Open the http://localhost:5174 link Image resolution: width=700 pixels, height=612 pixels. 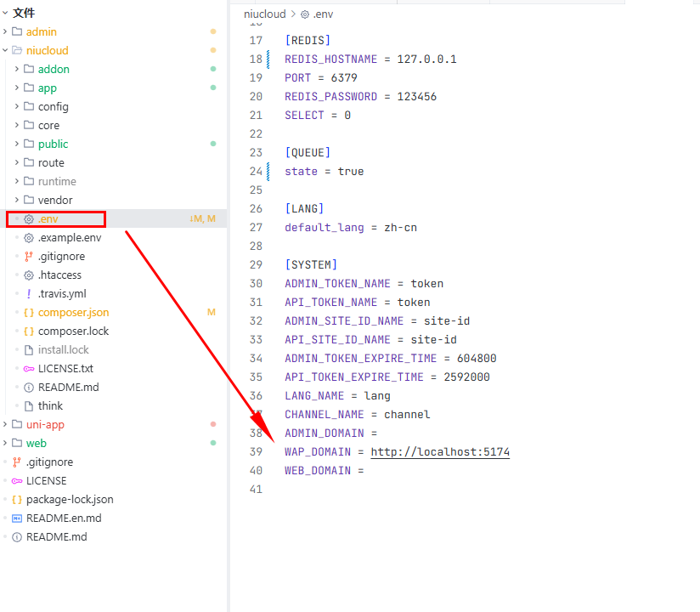[x=439, y=452]
